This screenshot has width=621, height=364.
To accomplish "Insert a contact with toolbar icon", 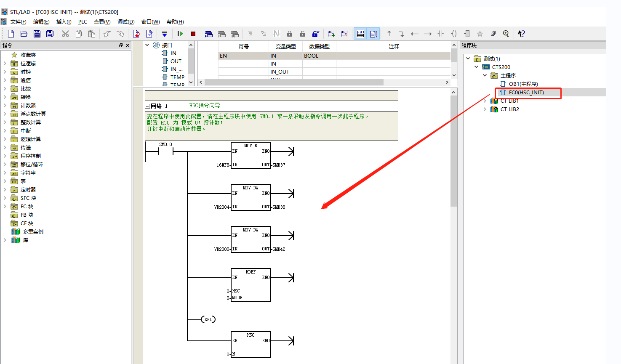I will tap(441, 34).
